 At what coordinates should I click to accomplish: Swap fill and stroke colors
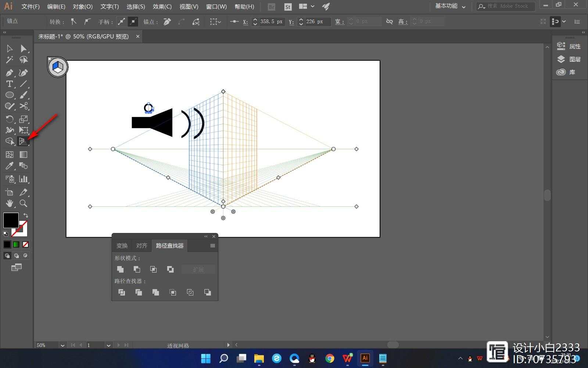coord(25,215)
